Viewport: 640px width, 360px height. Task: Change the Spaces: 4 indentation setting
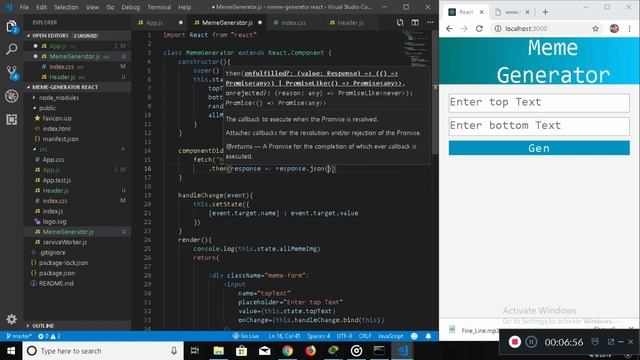pyautogui.click(x=319, y=336)
